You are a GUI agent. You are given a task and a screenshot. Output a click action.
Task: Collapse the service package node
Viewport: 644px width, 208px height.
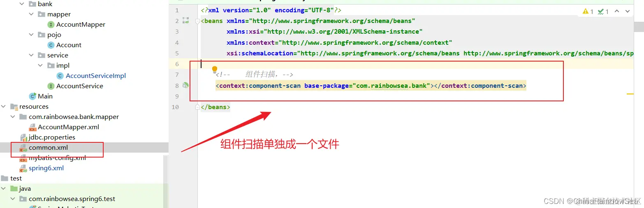(32, 55)
